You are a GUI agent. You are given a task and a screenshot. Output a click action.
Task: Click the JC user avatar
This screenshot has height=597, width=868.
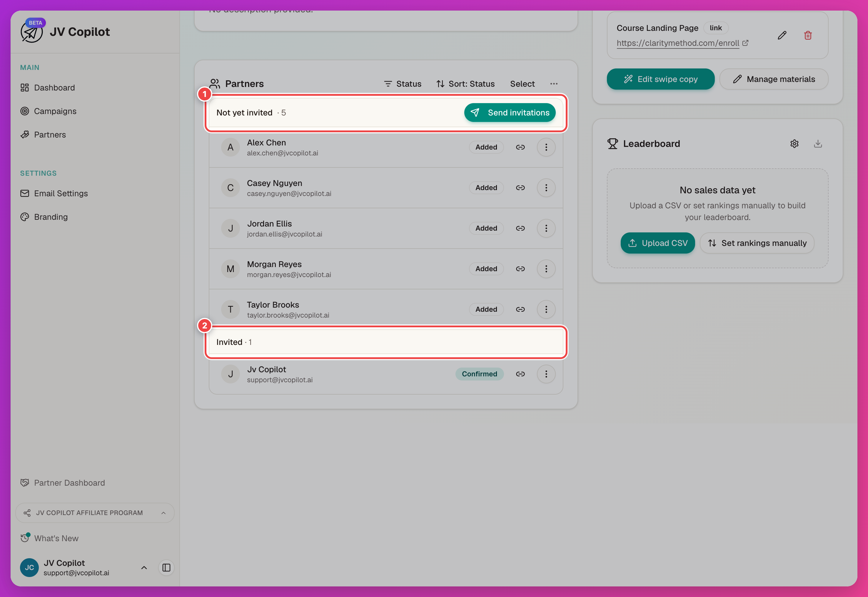pyautogui.click(x=29, y=567)
